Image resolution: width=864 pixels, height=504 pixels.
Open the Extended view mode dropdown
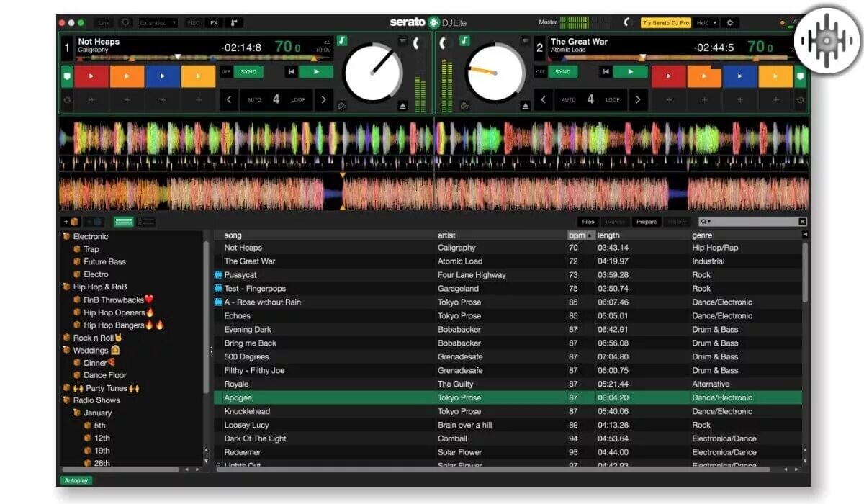(x=158, y=23)
